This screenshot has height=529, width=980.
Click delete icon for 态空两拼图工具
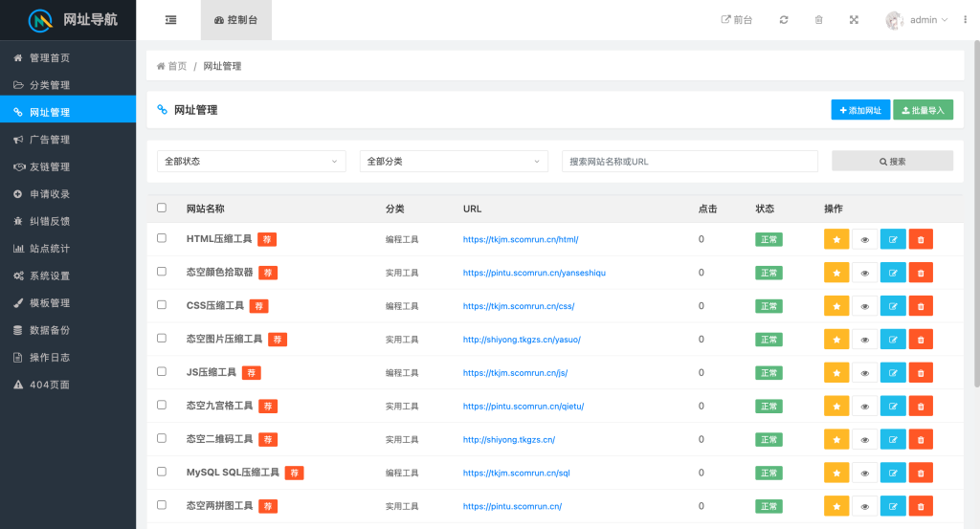pos(921,506)
